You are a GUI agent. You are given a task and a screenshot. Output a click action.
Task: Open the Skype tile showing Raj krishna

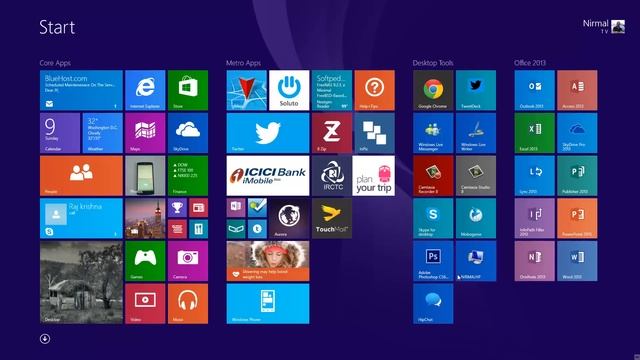pos(81,218)
